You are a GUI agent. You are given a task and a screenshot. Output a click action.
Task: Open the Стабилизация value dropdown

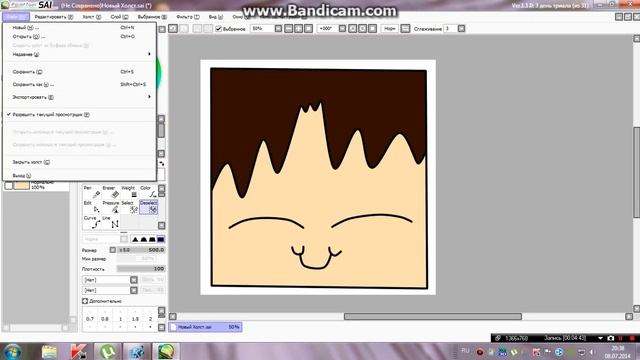(461, 29)
